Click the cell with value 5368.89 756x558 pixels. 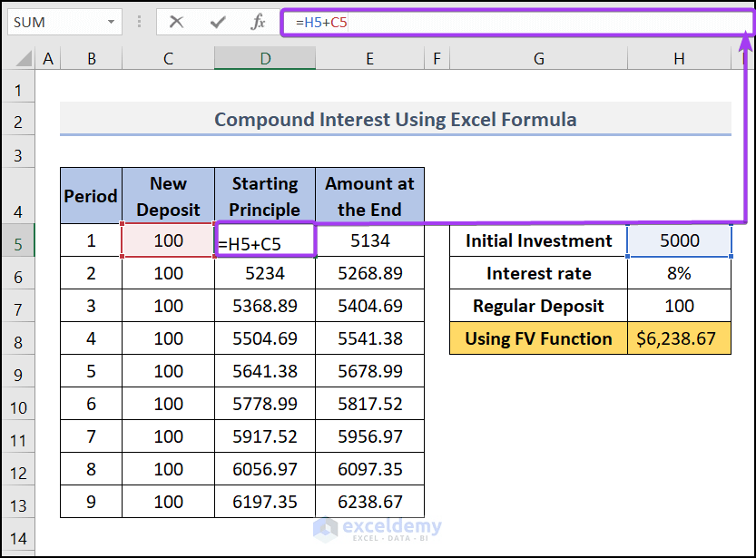coord(265,306)
